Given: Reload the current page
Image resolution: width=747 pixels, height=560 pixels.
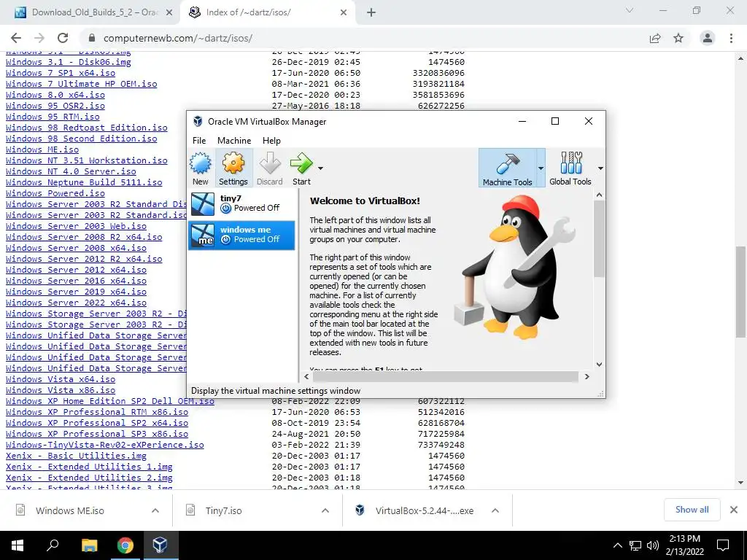Looking at the screenshot, I should [x=63, y=38].
